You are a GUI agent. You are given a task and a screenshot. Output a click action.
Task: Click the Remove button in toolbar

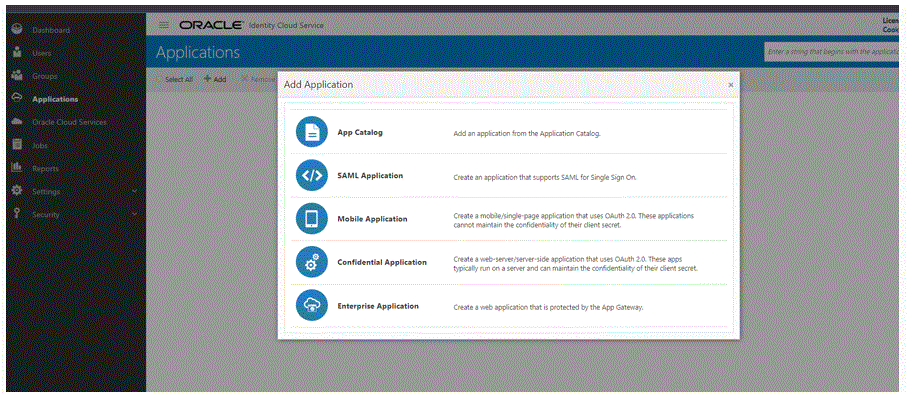click(258, 79)
